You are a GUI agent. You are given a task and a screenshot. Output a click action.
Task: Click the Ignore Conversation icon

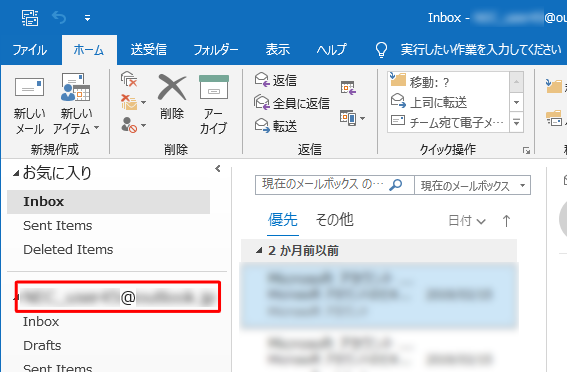129,79
